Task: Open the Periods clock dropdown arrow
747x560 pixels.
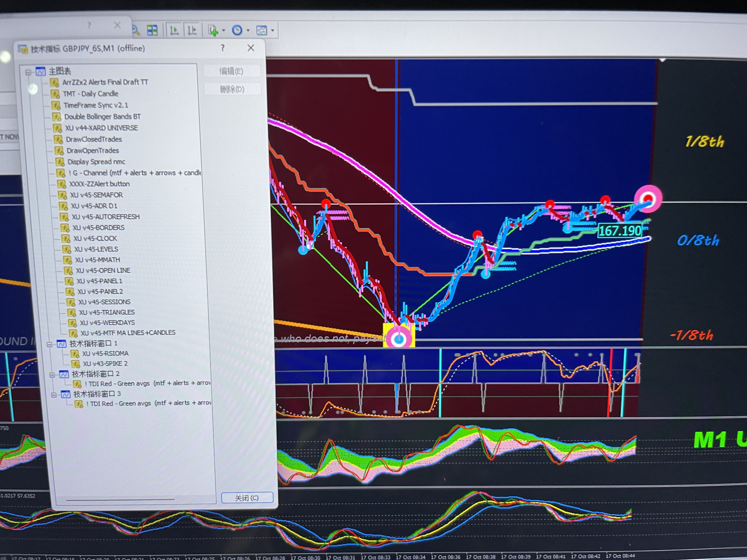Action: click(248, 31)
